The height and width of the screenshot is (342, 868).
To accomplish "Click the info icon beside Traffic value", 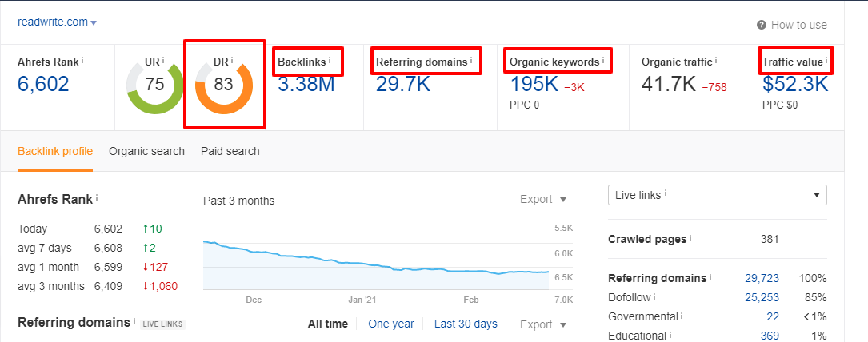I will tap(826, 61).
